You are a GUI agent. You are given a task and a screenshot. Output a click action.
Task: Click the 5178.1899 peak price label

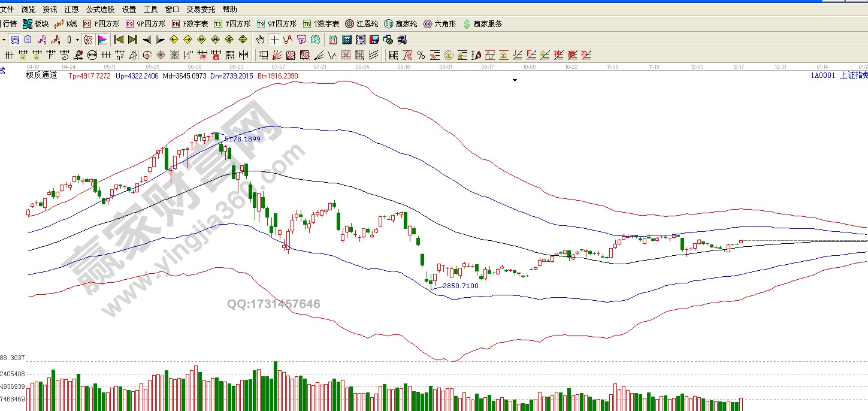[x=242, y=139]
